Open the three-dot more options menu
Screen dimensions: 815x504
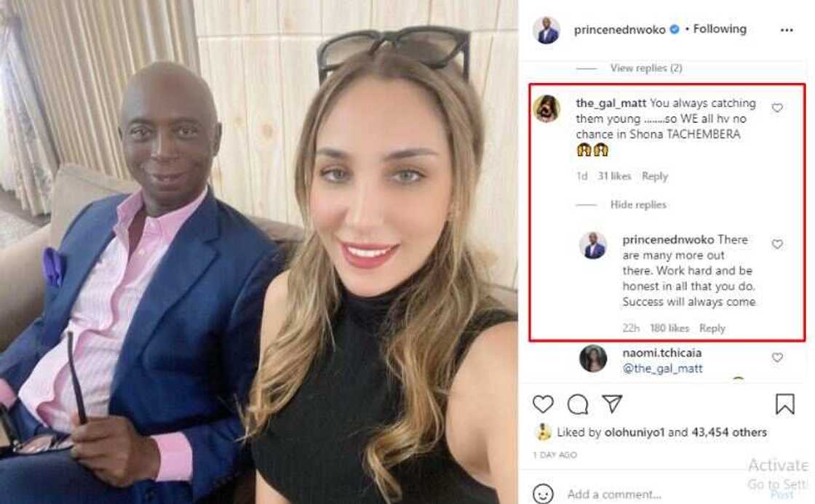coord(787,30)
